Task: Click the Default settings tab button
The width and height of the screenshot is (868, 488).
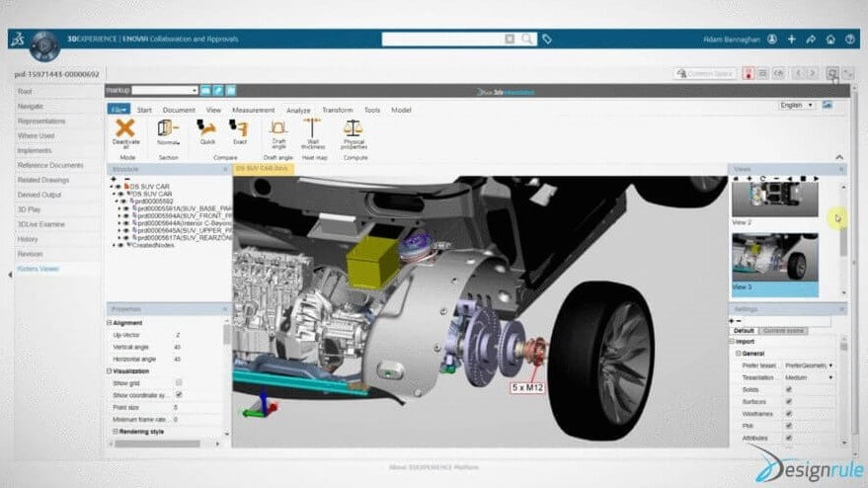Action: [744, 331]
